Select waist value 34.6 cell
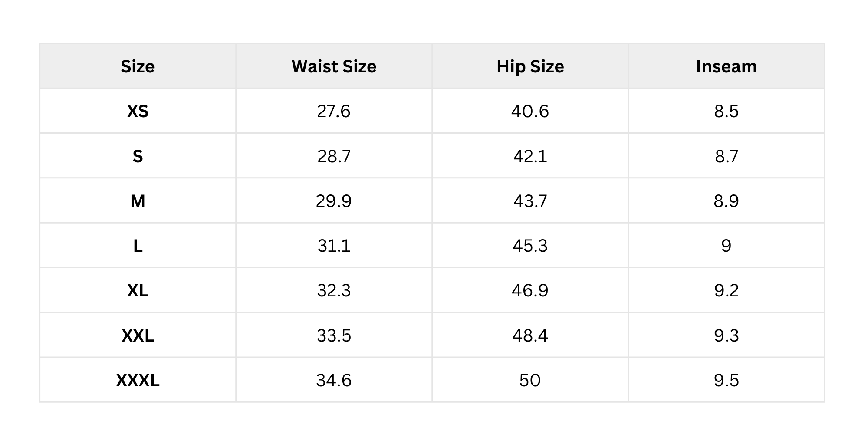This screenshot has height=434, width=868. coord(334,380)
